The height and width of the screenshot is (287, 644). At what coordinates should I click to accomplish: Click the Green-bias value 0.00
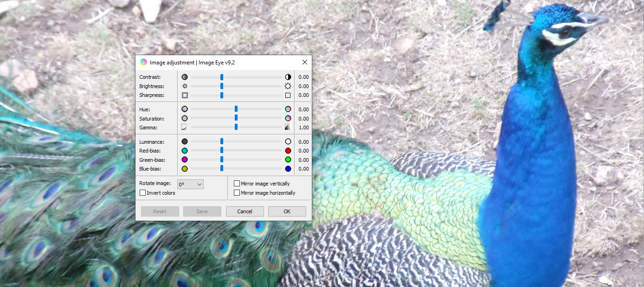(303, 160)
